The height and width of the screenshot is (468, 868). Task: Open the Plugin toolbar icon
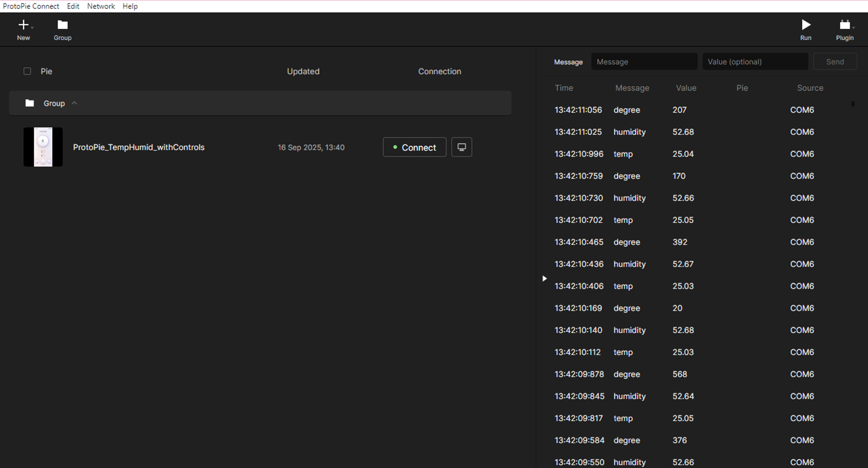pos(844,25)
